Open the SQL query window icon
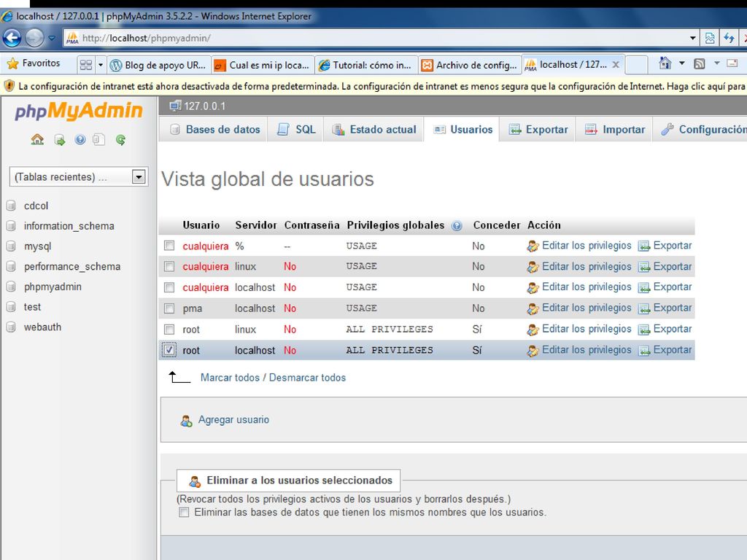Image resolution: width=747 pixels, height=560 pixels. pos(98,139)
